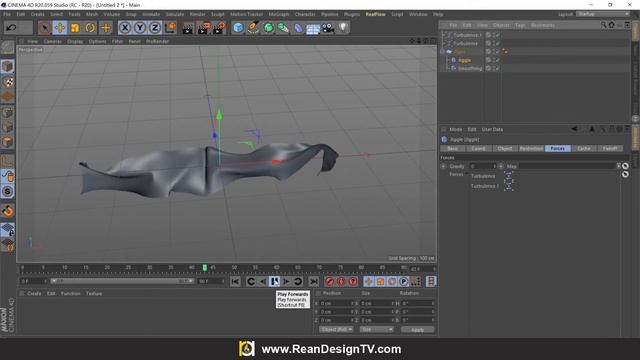This screenshot has width=640, height=360.
Task: Open the spline Pen tool
Action: coord(253,28)
